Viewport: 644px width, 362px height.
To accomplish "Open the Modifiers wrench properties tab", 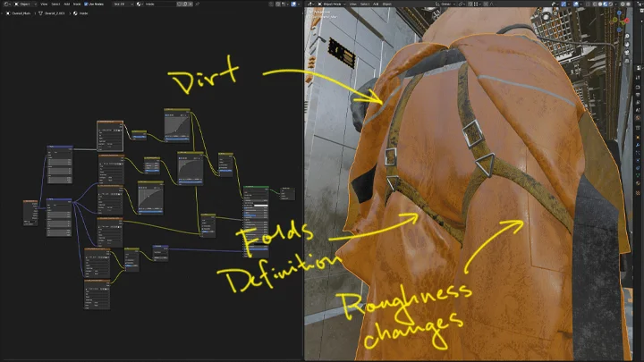I will [638, 145].
